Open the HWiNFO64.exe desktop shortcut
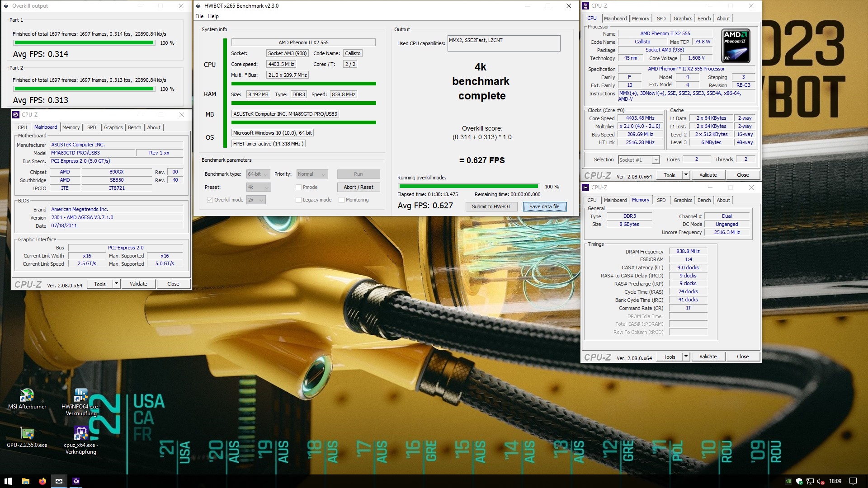 81,402
